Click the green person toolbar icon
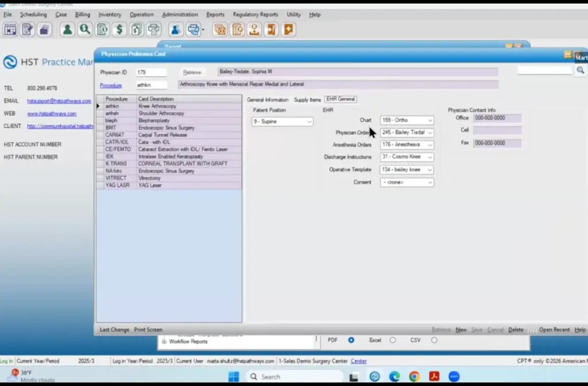The width and height of the screenshot is (588, 386). [68, 30]
